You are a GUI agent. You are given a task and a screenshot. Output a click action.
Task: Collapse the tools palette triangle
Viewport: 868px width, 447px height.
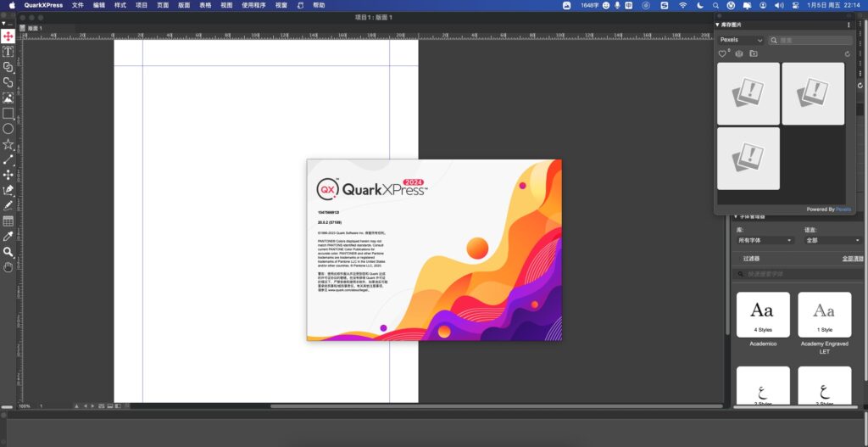click(3, 24)
